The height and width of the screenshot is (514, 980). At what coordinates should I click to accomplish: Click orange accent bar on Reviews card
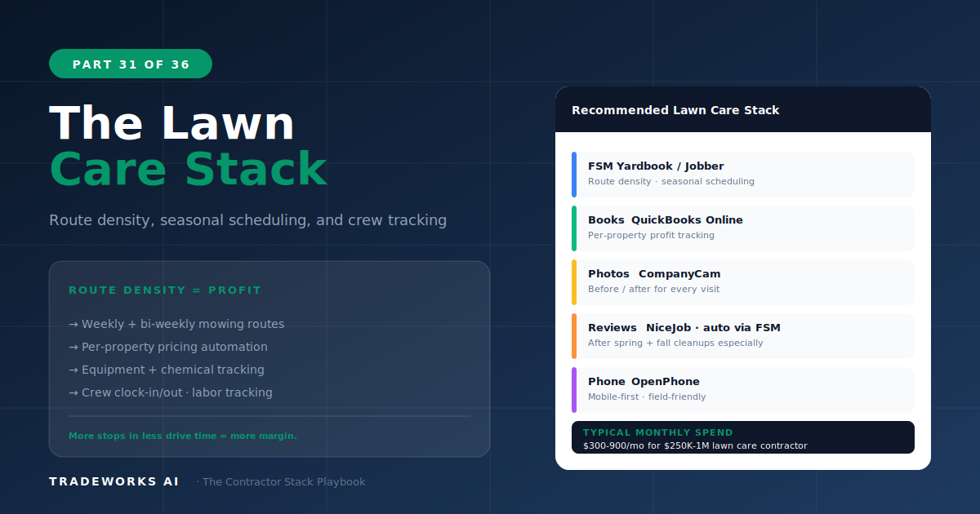tap(574, 335)
